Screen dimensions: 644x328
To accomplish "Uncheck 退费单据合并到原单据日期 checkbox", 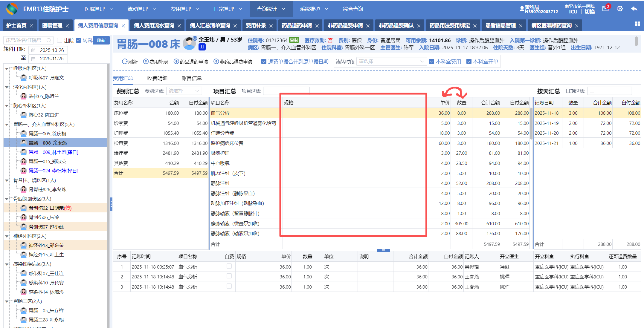I will 264,62.
